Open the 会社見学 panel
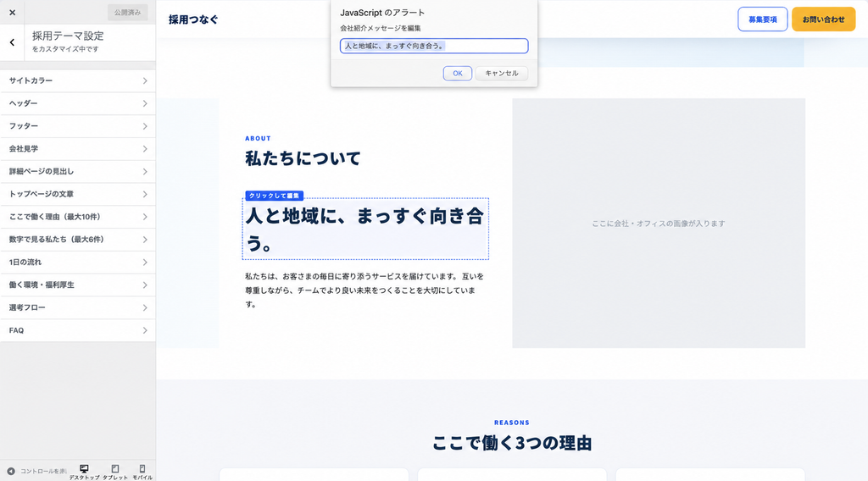Screen dimensions: 868x481 [x=78, y=149]
